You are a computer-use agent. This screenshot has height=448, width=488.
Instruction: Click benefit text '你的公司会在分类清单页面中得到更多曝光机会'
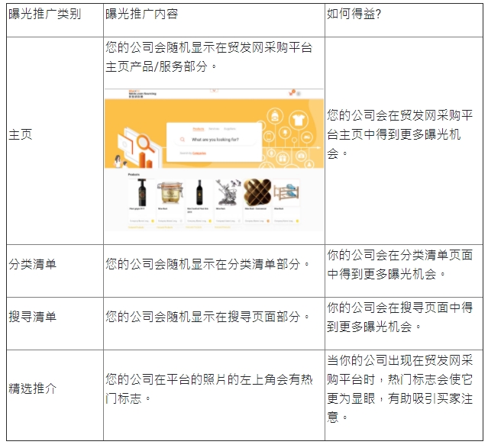point(400,264)
